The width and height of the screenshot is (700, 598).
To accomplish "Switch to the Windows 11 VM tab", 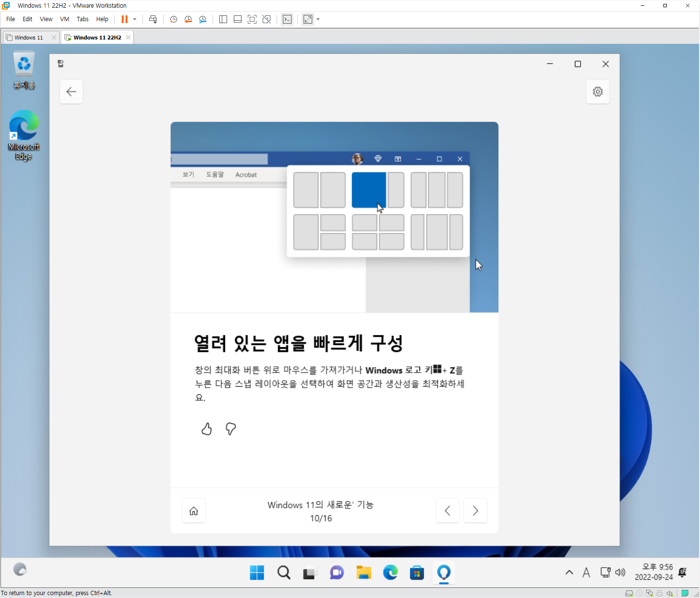I will tap(28, 38).
